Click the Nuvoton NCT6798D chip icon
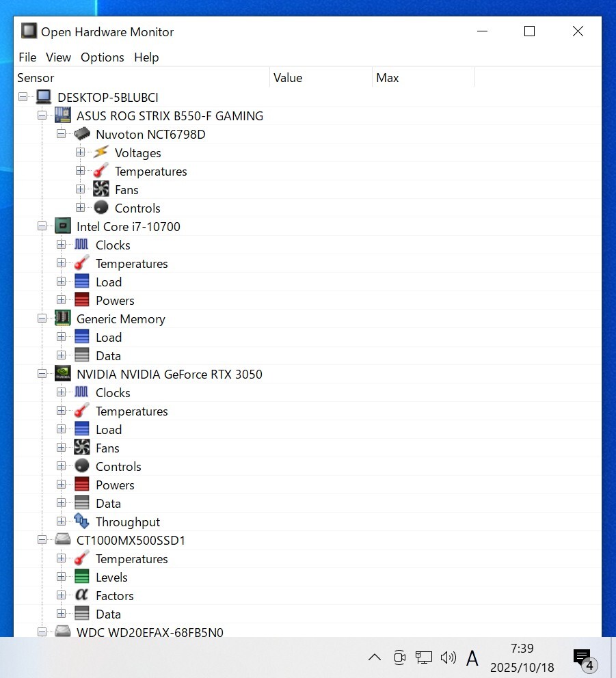Image resolution: width=616 pixels, height=678 pixels. pos(82,134)
